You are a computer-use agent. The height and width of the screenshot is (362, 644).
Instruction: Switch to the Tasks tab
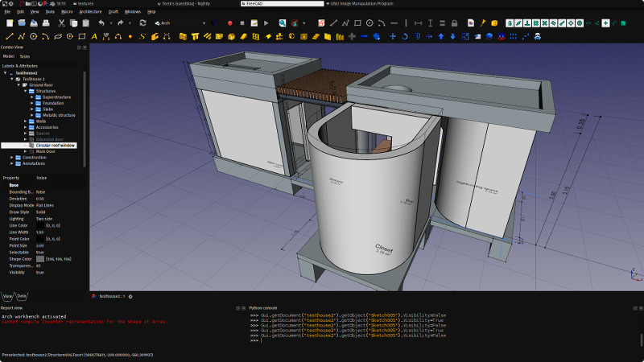(24, 56)
